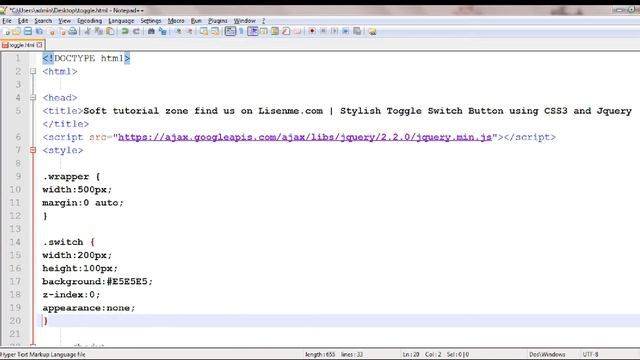Click the "Ln : 20" status bar entry

[x=411, y=355]
